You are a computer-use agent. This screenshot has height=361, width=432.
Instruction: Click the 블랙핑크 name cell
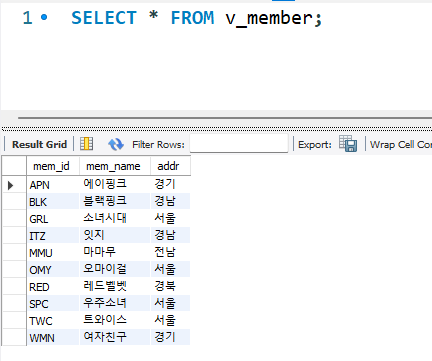click(x=115, y=201)
